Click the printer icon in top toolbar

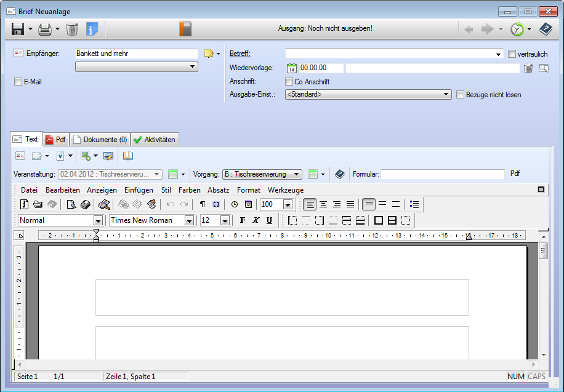coord(45,29)
